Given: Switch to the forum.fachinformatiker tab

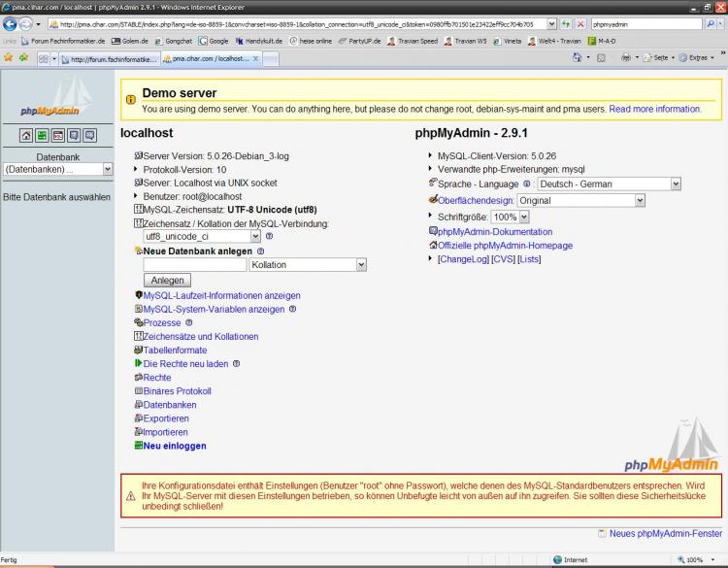Looking at the screenshot, I should click(x=110, y=59).
